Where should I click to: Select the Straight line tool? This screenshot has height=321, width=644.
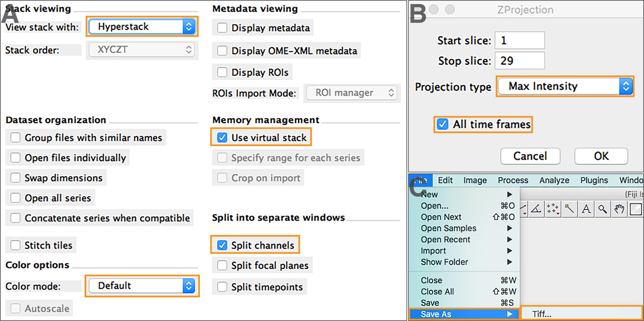(x=523, y=209)
